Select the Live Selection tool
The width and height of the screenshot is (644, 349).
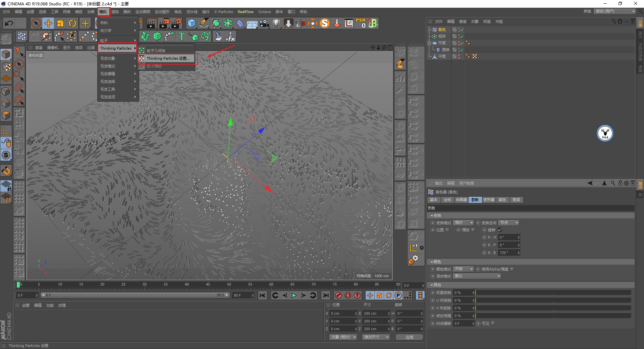(36, 23)
